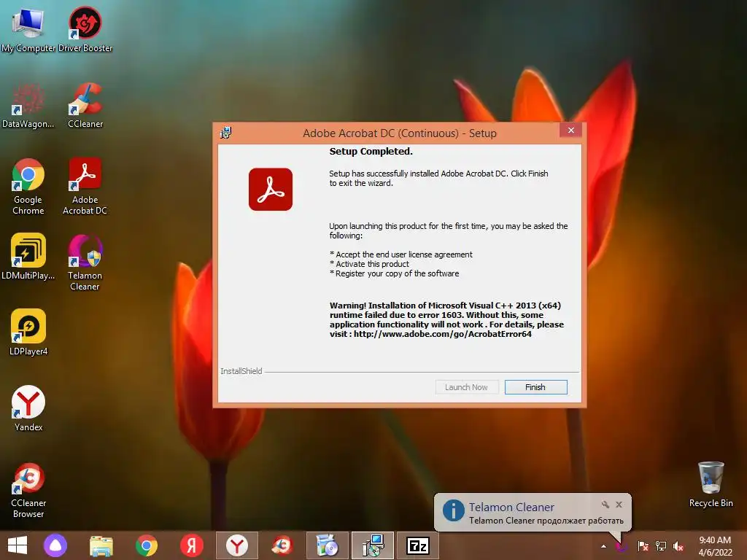Open DataWagon desktop shortcut
Screen dimensions: 747x560
click(28, 106)
